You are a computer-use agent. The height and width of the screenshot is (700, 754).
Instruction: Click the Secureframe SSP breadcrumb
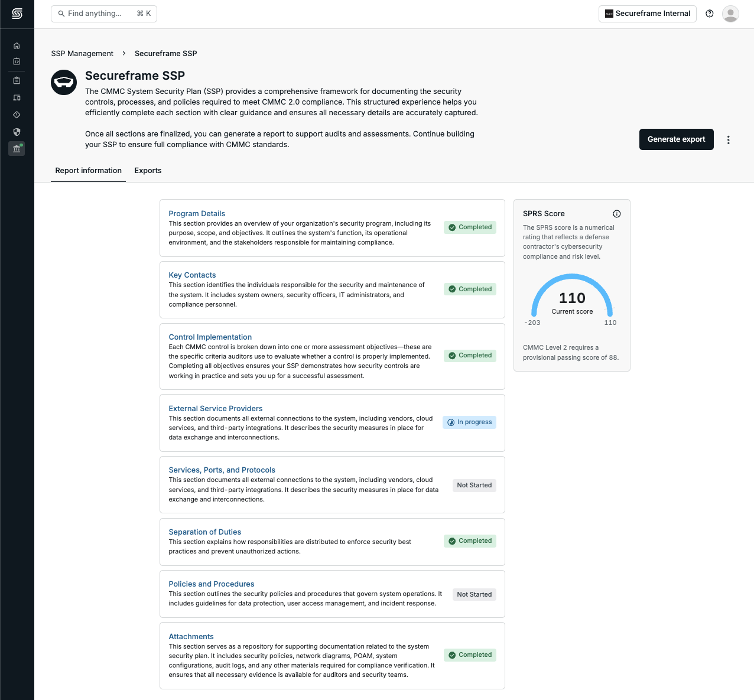[166, 53]
